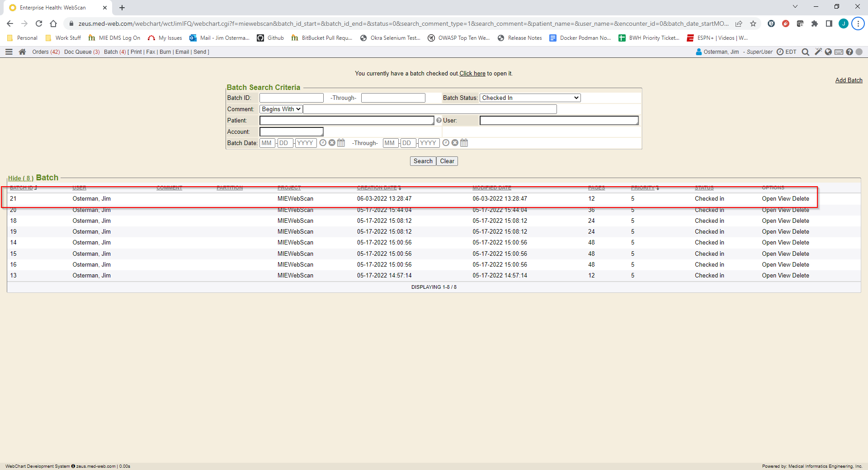Open the Release Notes bookmark

tap(520, 38)
